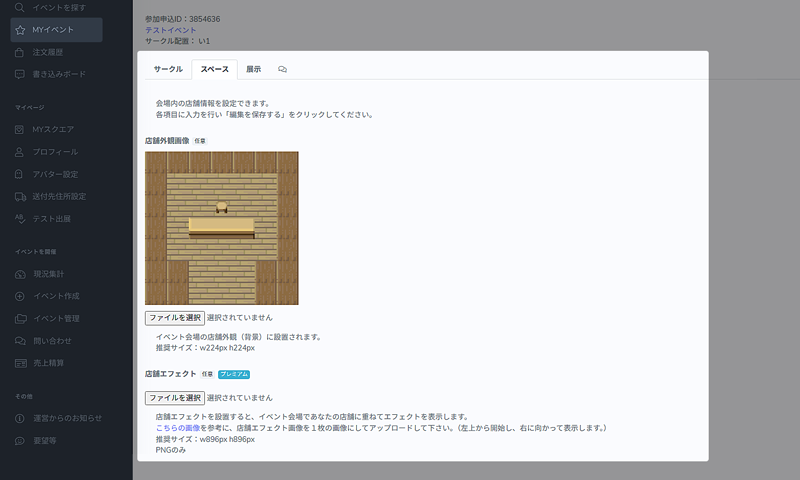The image size is (800, 480).
Task: Go to プロフィール via person icon
Action: coord(20,152)
